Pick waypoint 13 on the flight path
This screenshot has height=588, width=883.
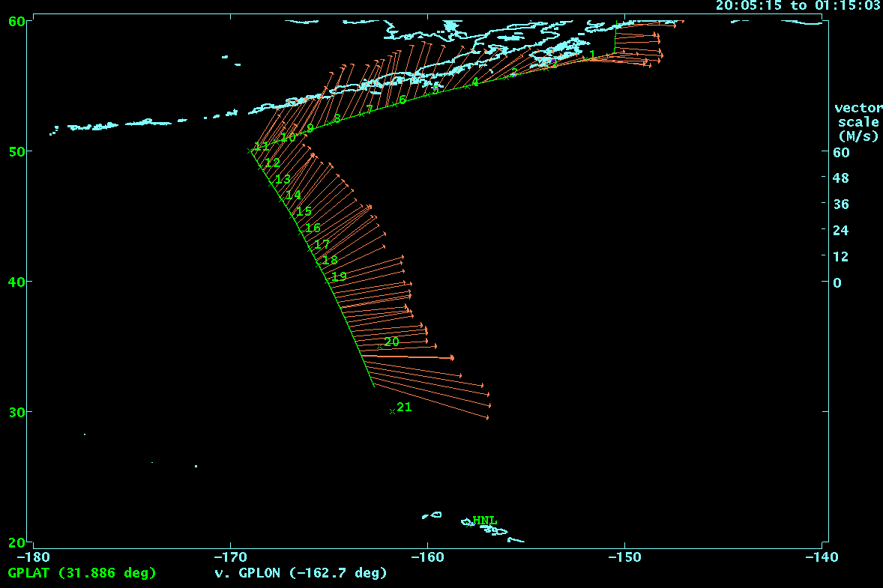tap(282, 180)
